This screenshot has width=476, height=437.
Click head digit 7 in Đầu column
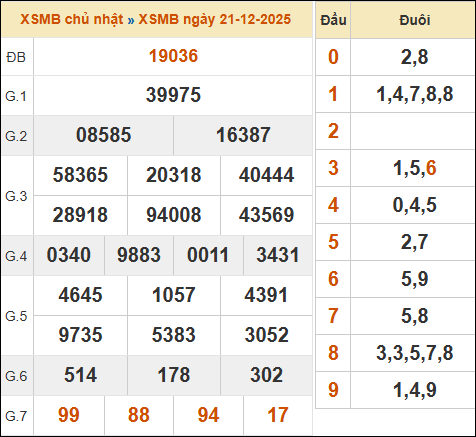333,316
